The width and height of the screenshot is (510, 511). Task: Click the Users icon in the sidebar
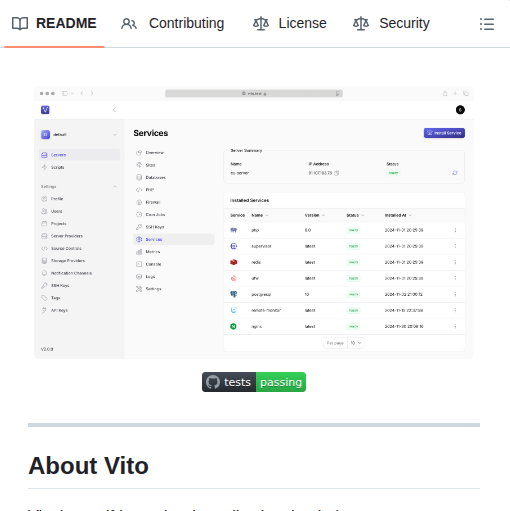[x=44, y=211]
